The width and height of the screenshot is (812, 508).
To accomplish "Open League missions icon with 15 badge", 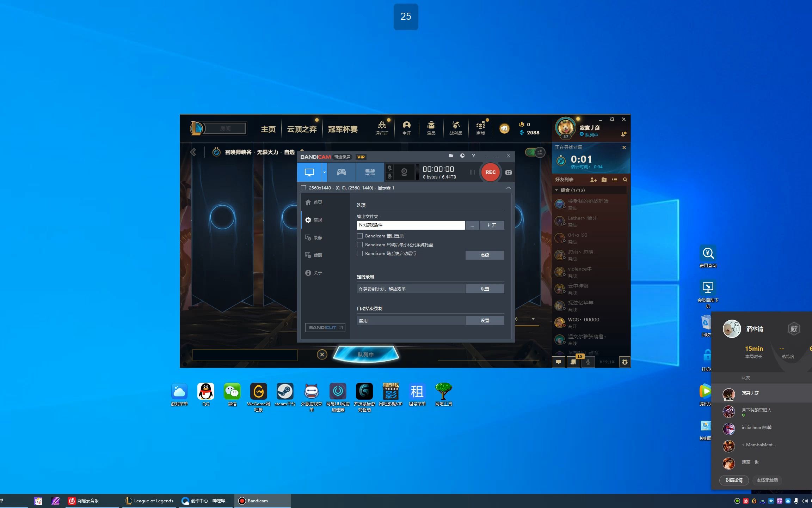I will [x=573, y=362].
